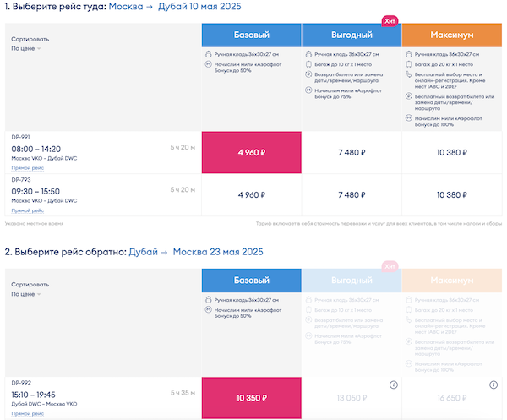Image resolution: width=507 pixels, height=420 pixels.
Task: Open the outbound 'По цене' sort dropdown
Action: click(x=26, y=48)
